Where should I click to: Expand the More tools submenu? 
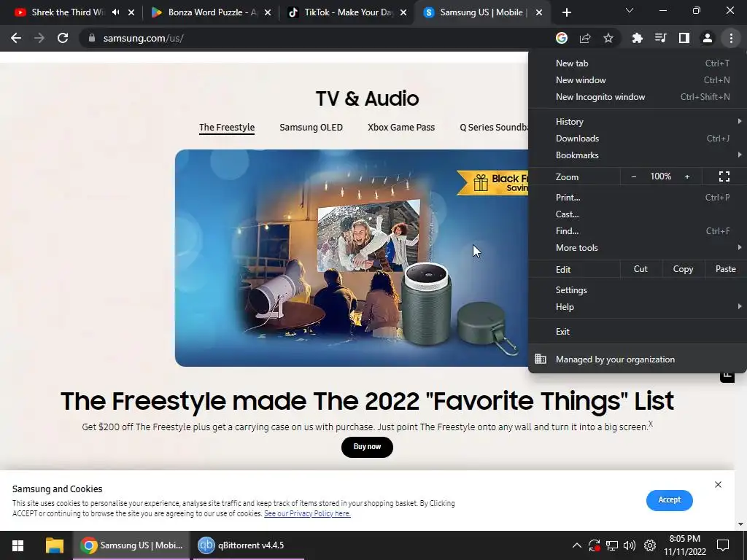click(x=638, y=248)
